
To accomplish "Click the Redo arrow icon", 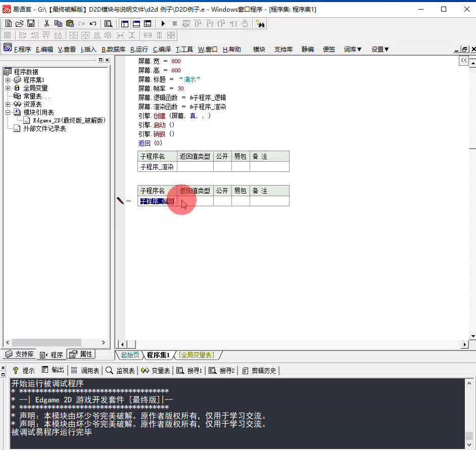I will pyautogui.click(x=82, y=24).
